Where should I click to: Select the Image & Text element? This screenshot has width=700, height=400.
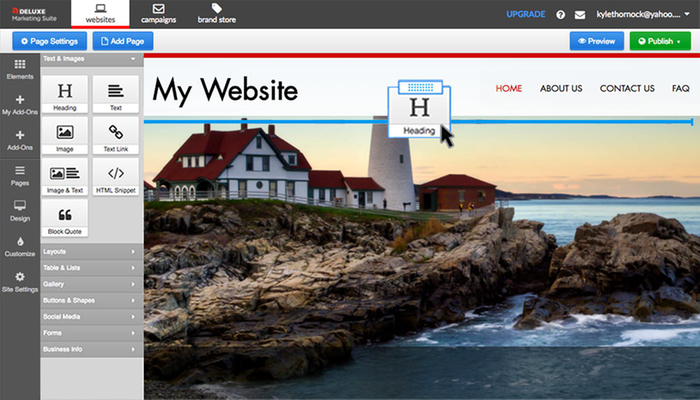click(x=65, y=177)
